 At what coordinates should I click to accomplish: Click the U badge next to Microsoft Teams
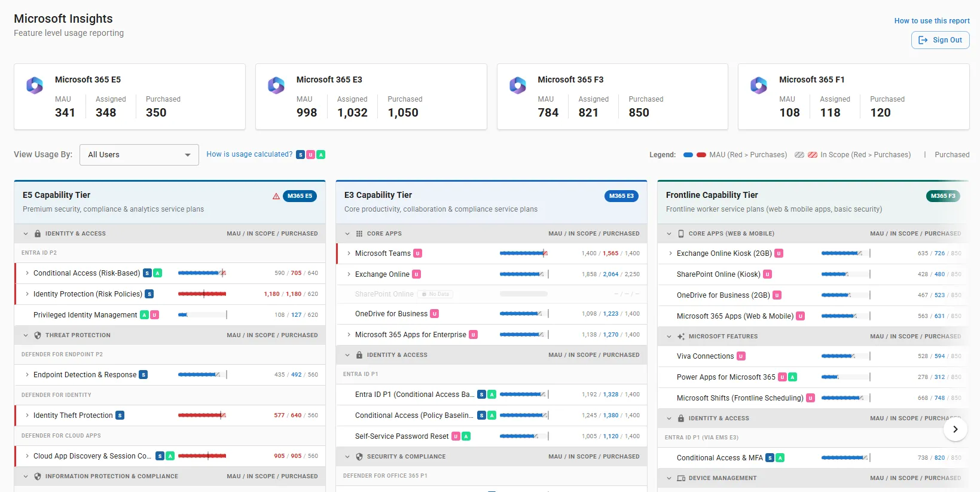pyautogui.click(x=418, y=253)
